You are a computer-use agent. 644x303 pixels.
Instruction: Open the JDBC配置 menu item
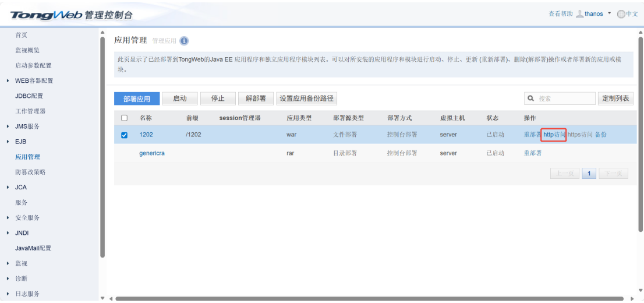[x=29, y=96]
